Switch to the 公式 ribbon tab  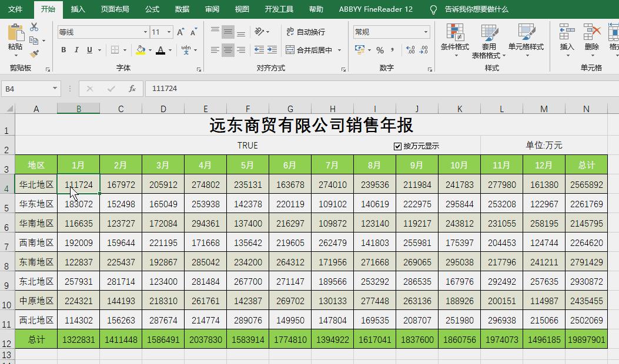pyautogui.click(x=152, y=9)
